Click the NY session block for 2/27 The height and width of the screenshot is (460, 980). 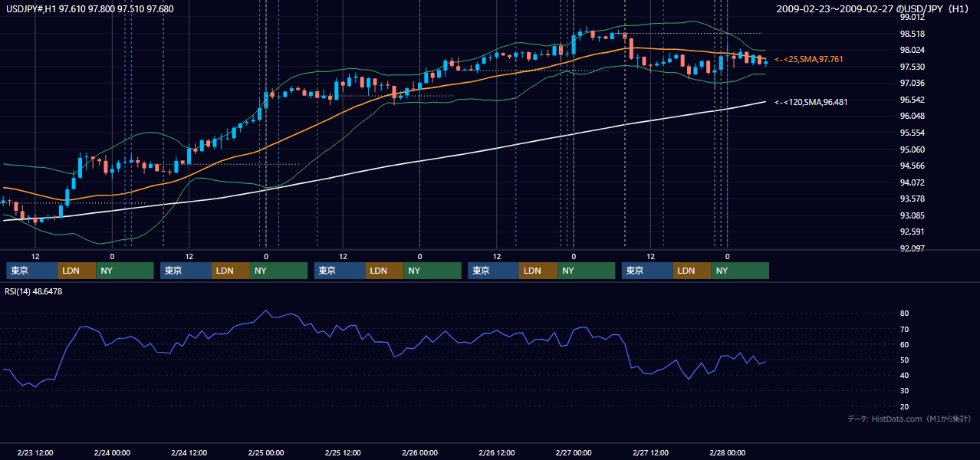pos(741,271)
